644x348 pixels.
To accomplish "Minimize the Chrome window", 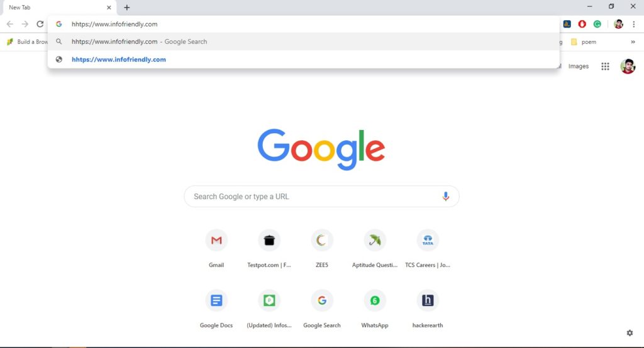I will click(589, 6).
